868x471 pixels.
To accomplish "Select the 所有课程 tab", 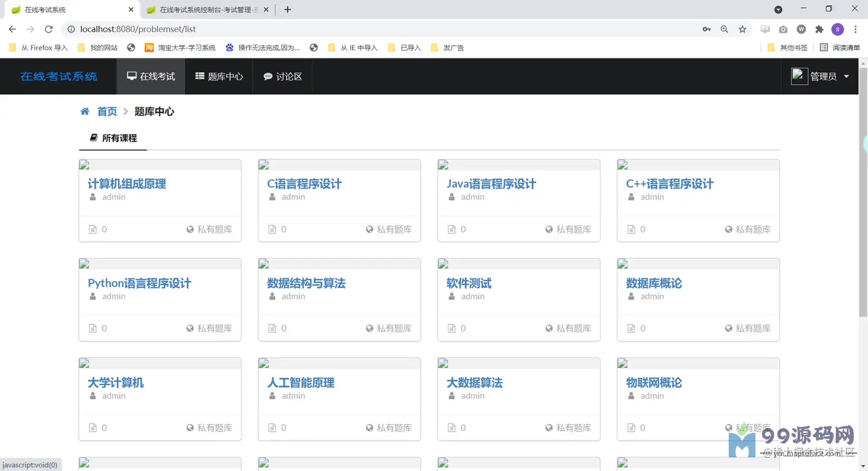I will (x=113, y=138).
